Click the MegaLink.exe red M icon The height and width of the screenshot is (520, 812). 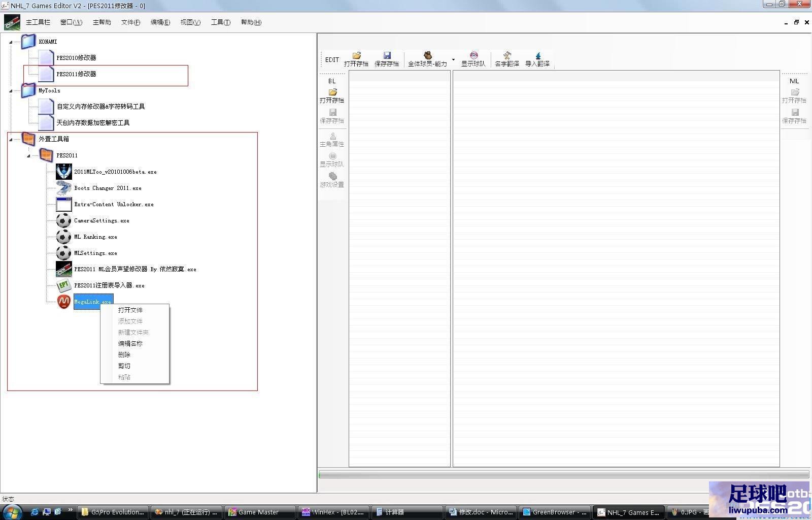click(x=64, y=302)
